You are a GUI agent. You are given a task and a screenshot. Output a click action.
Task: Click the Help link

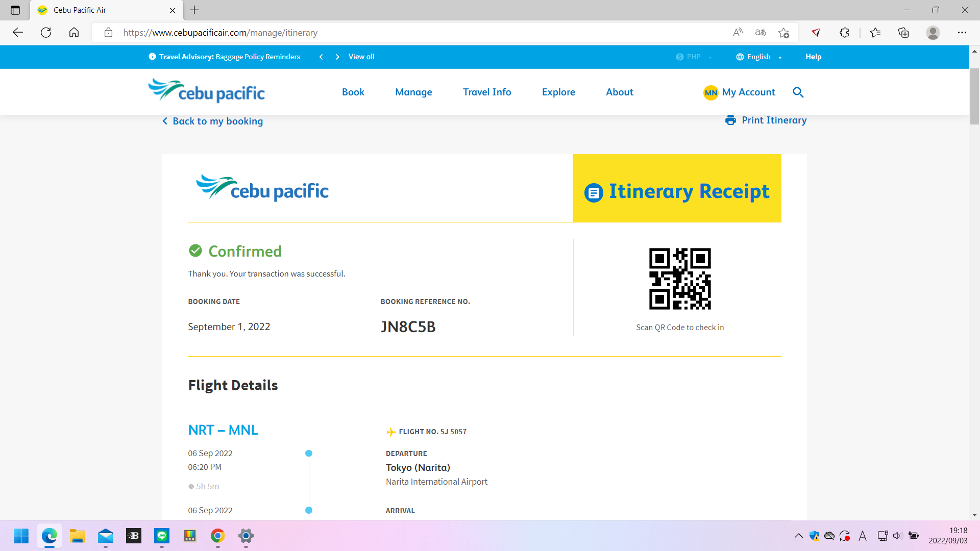click(814, 57)
